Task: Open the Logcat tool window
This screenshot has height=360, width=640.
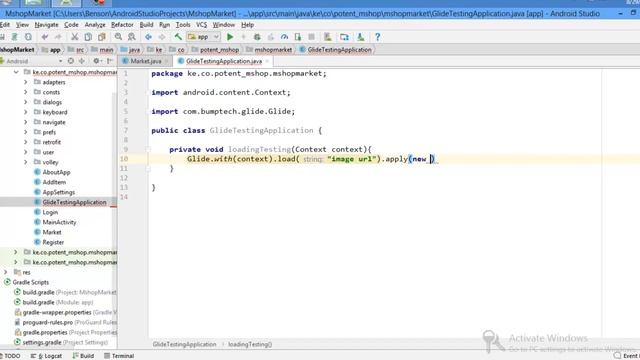Action: point(47,356)
